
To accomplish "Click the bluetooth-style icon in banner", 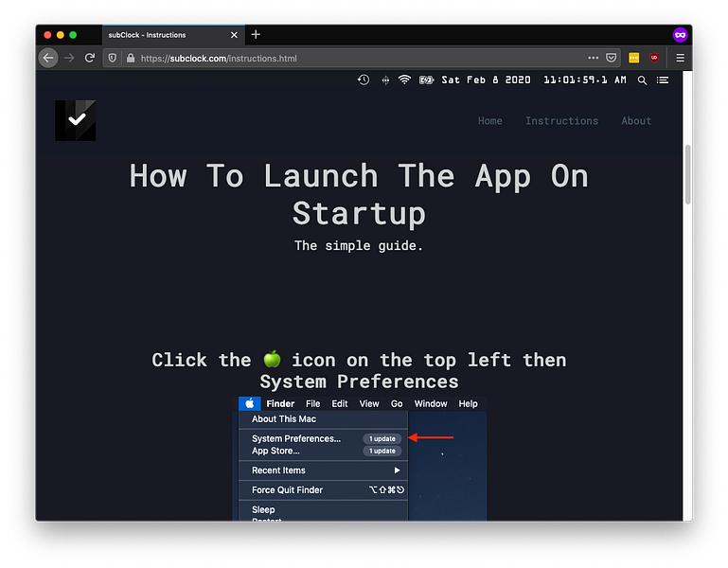I will coord(385,80).
